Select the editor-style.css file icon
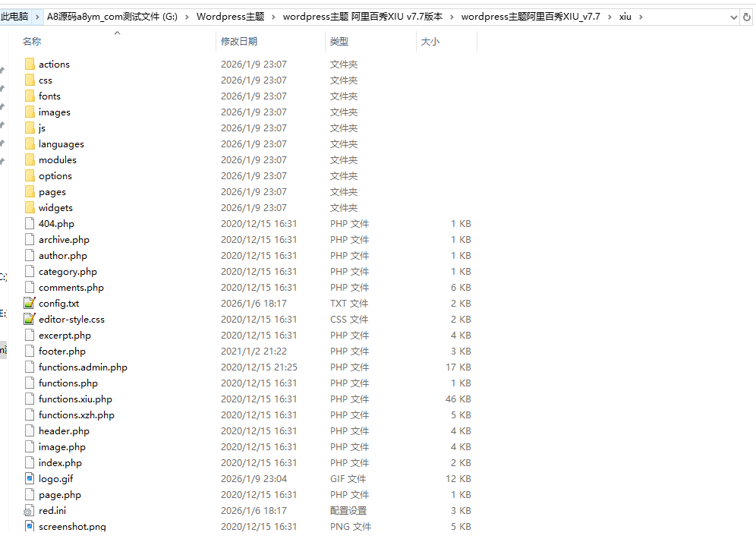 pos(29,319)
